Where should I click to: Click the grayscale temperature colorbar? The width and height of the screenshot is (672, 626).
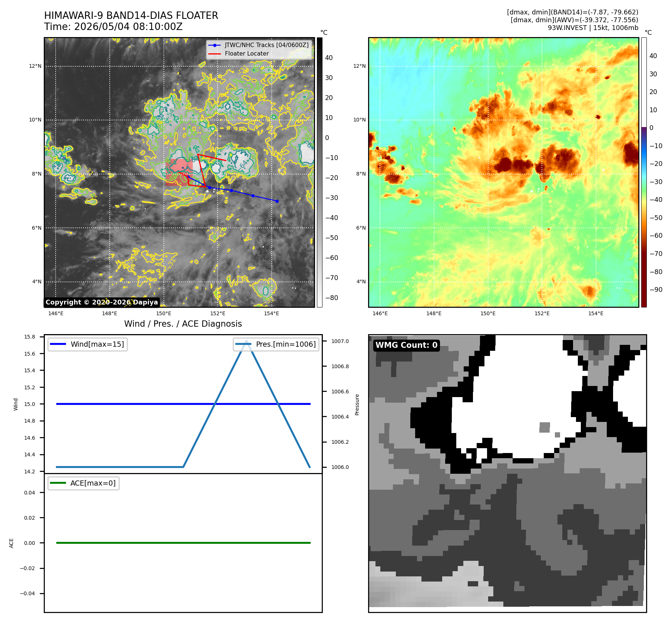(320, 172)
